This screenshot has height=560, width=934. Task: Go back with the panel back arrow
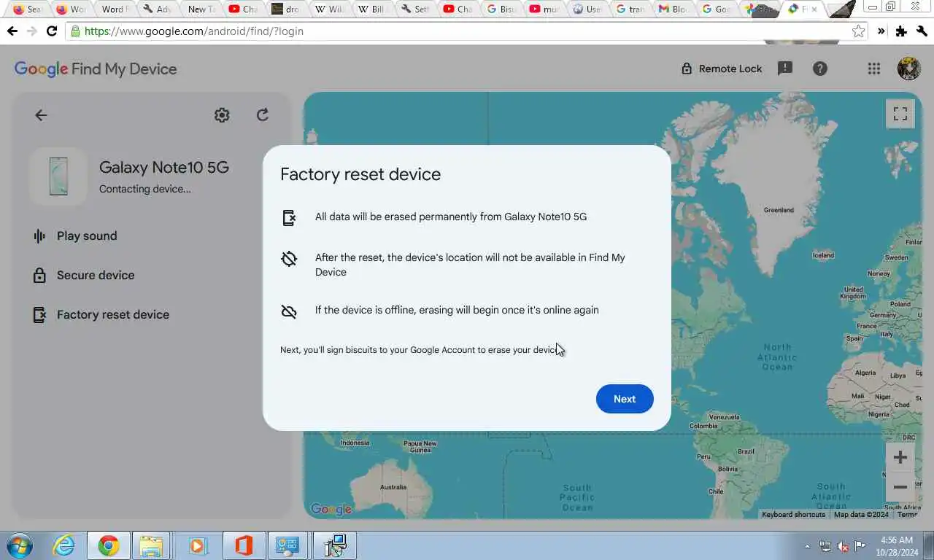pos(41,115)
